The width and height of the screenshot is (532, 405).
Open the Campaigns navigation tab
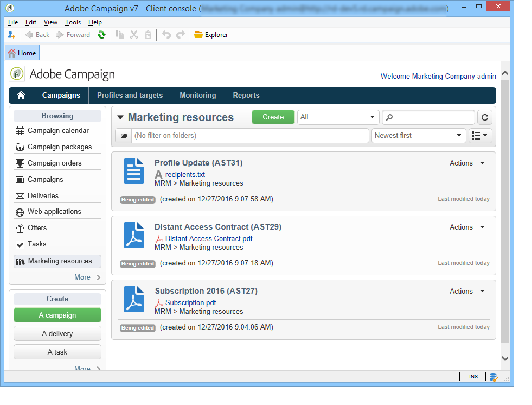click(x=61, y=96)
